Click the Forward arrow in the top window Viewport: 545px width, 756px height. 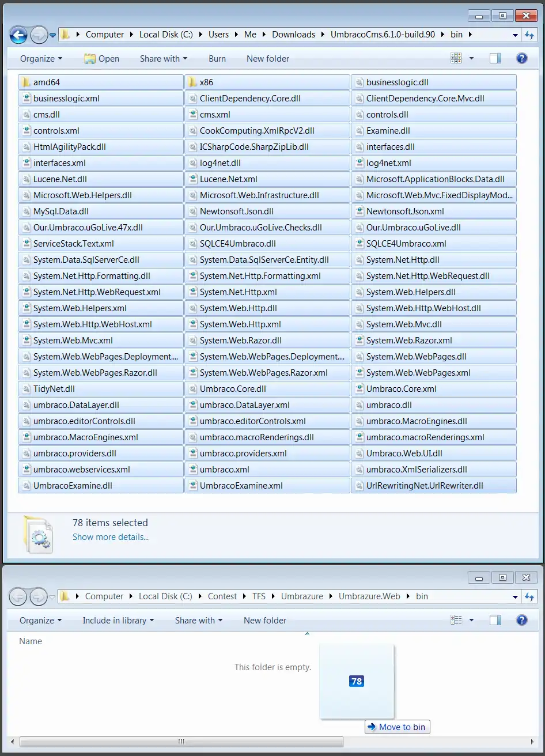coord(39,35)
